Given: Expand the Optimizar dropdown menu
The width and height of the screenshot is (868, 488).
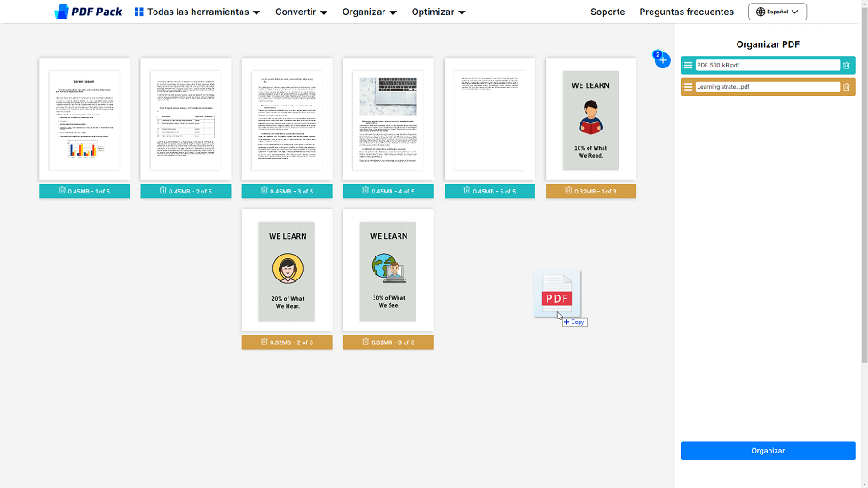Looking at the screenshot, I should pos(438,12).
